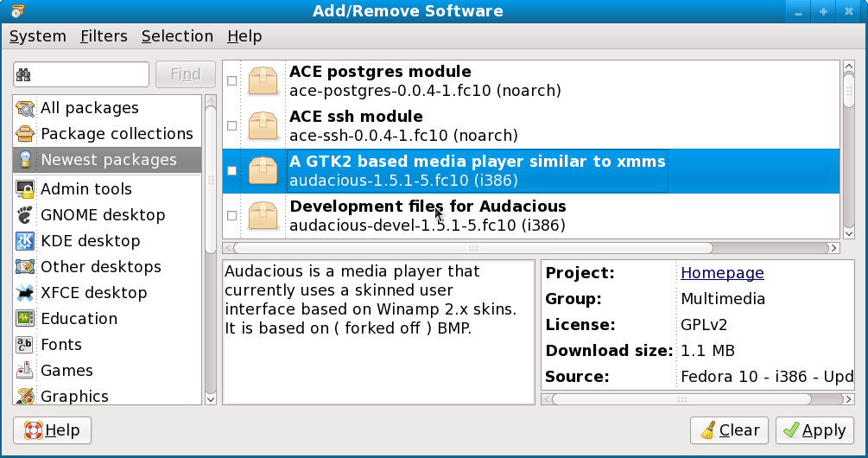This screenshot has width=868, height=458.
Task: Click the Fonts category icon
Action: click(25, 345)
